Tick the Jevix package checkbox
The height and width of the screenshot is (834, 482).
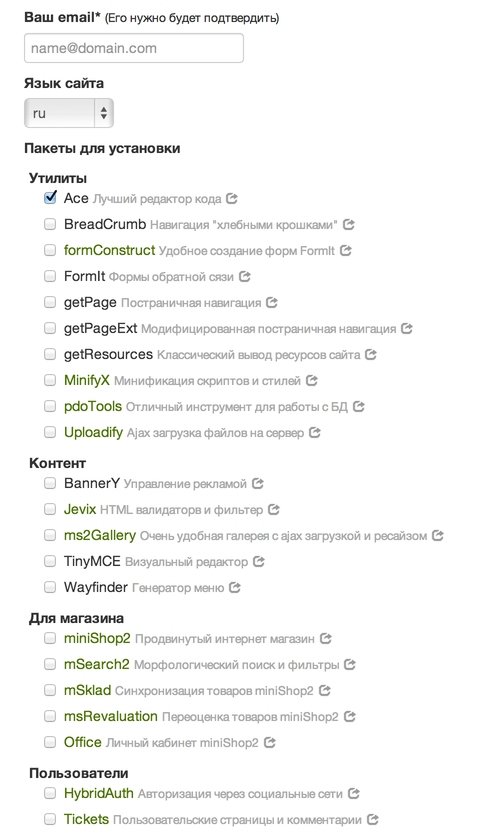[x=49, y=509]
